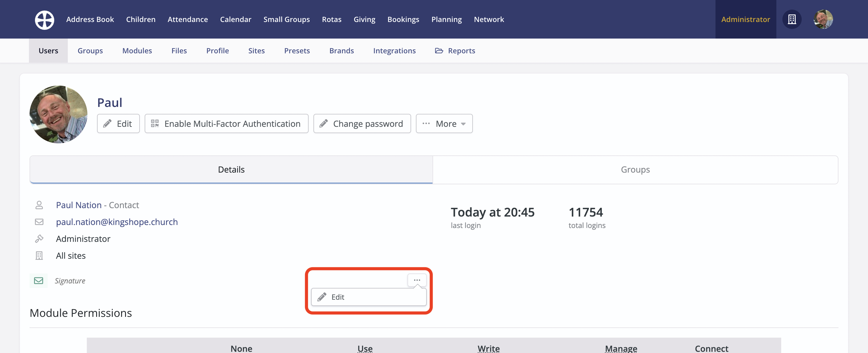
Task: Open Calendar from the top navigation
Action: coord(235,19)
